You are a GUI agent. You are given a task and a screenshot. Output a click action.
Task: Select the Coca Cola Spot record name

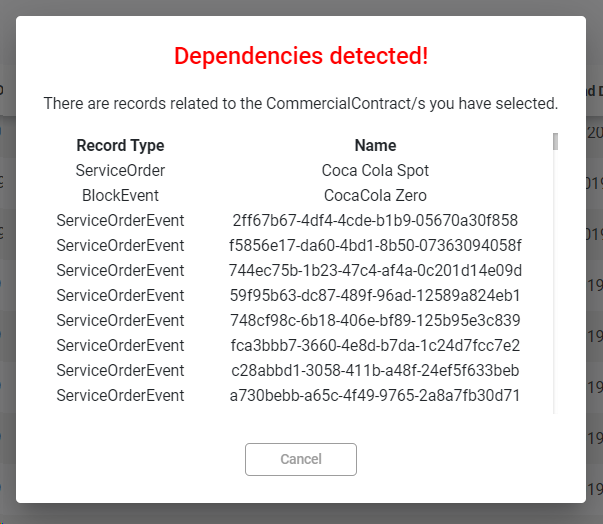pos(375,170)
